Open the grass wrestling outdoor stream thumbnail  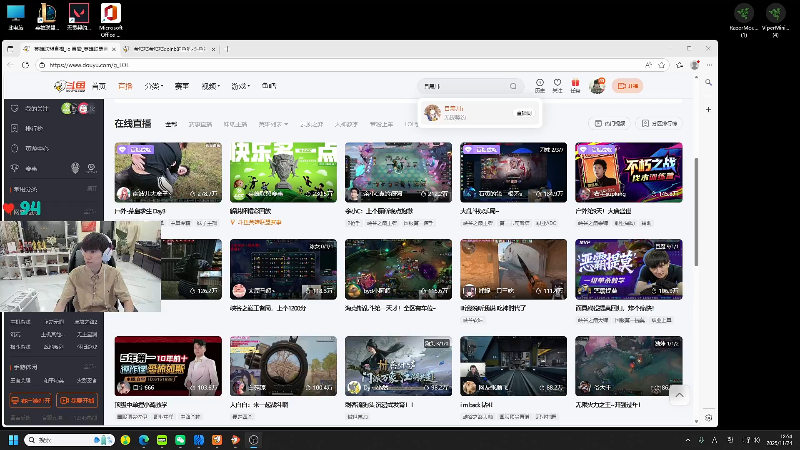tap(168, 172)
